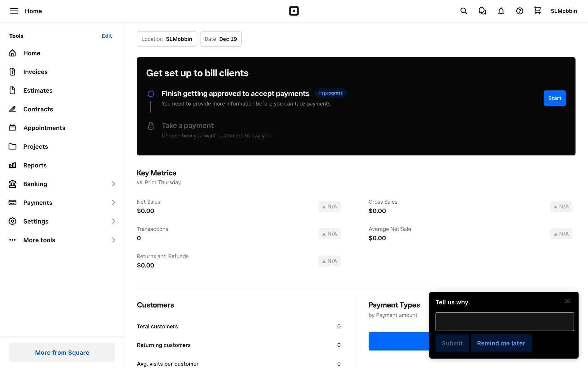This screenshot has height=368, width=588.
Task: Click the Tell us why text field
Action: (x=504, y=322)
